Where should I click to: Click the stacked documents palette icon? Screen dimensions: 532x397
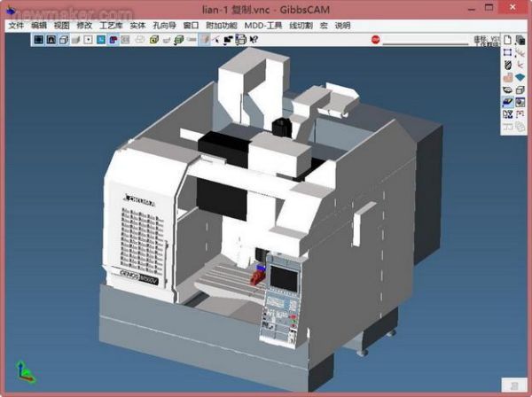click(x=520, y=40)
